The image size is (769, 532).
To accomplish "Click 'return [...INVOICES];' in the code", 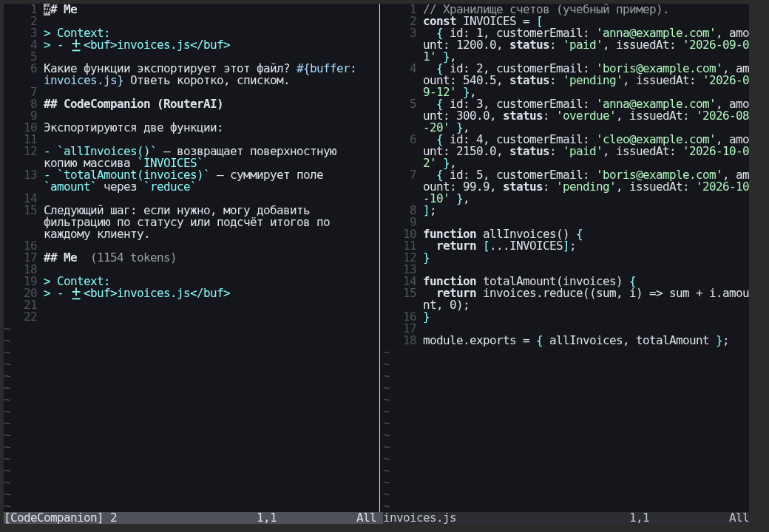I will click(x=506, y=246).
